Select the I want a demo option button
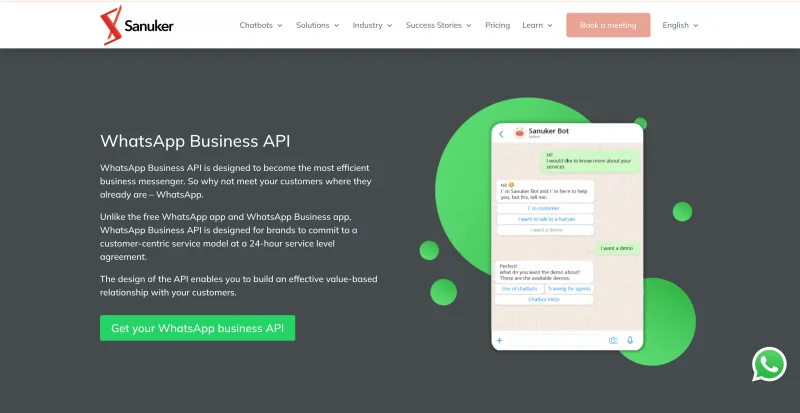This screenshot has width=800, height=413. [x=545, y=230]
